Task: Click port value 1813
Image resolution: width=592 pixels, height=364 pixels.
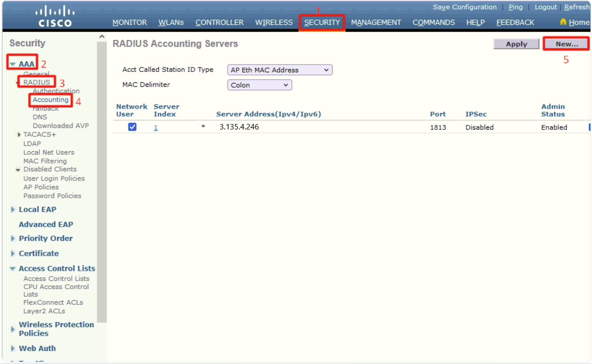Action: coord(438,127)
